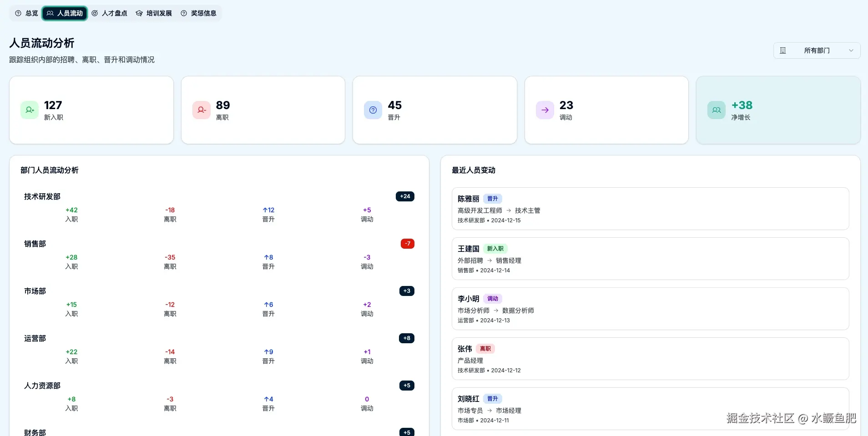Click the 晋升 badge next to 陈雅丽
This screenshot has height=436, width=868.
492,198
